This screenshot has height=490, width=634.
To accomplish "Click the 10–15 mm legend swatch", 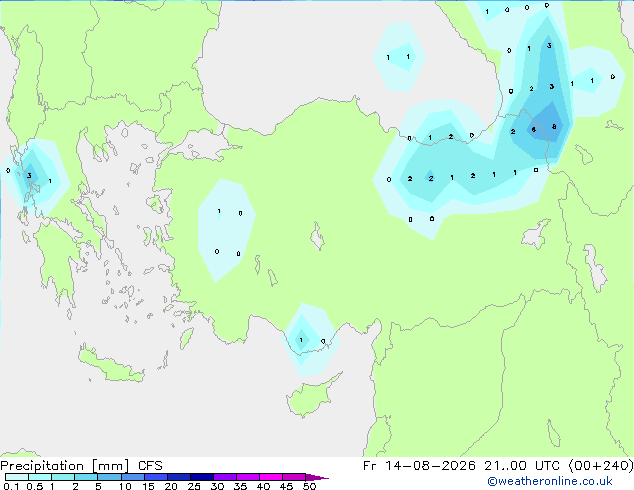I will (133, 477).
